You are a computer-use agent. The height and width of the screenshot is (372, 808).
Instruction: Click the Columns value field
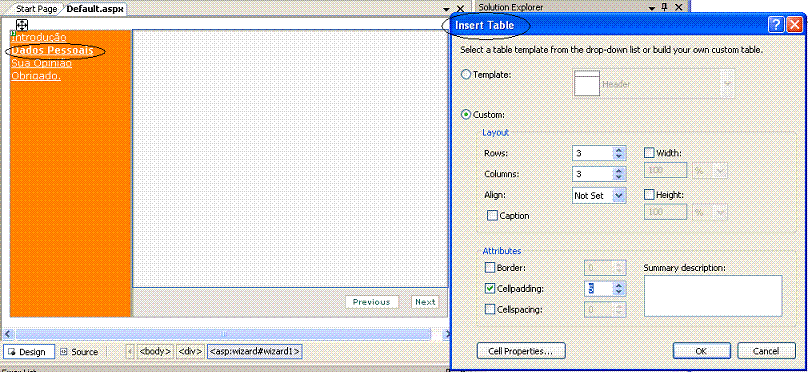(x=593, y=174)
